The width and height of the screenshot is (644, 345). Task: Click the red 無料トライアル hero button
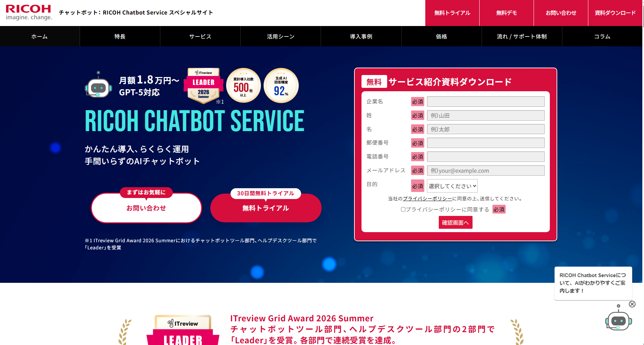266,208
